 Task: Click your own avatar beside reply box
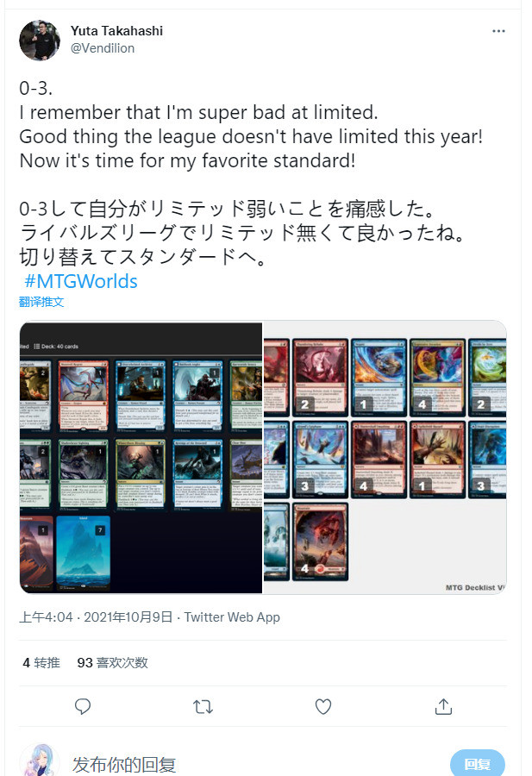(40, 760)
